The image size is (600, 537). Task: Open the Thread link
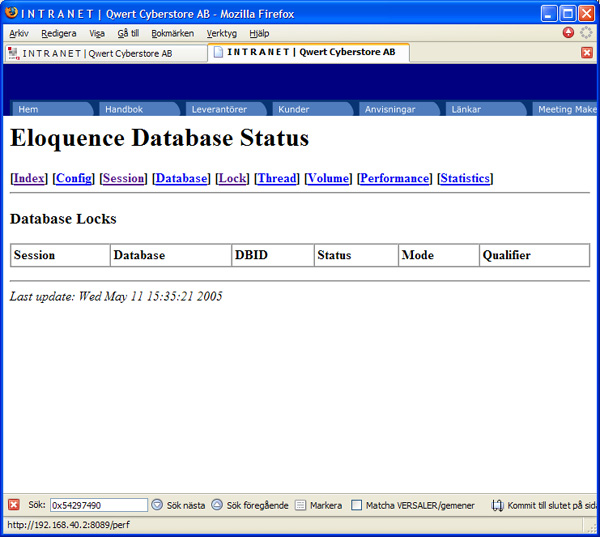(x=277, y=178)
